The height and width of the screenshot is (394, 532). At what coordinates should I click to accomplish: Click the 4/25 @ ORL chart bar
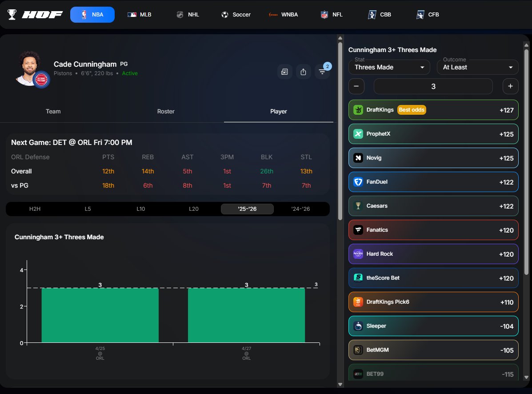(x=100, y=315)
